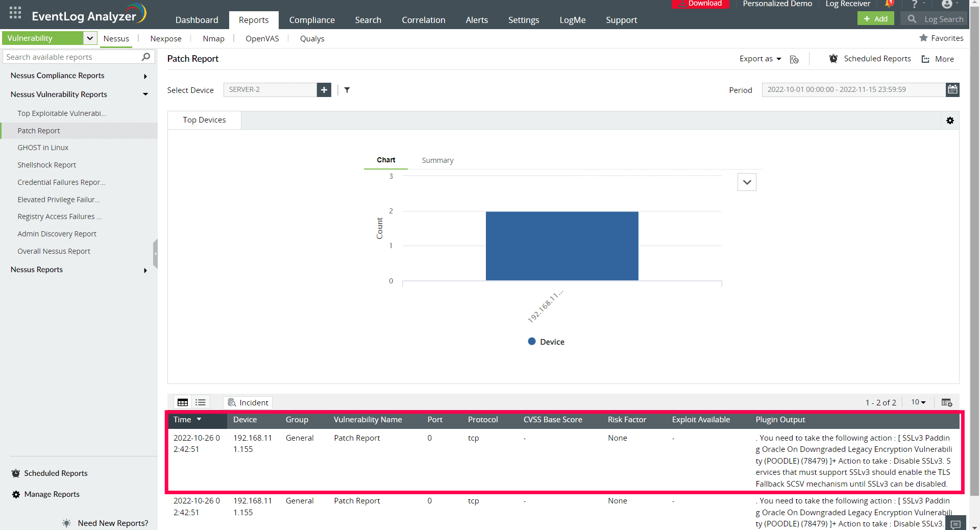Change rows per page dropdown
The height and width of the screenshot is (530, 980).
tap(918, 402)
